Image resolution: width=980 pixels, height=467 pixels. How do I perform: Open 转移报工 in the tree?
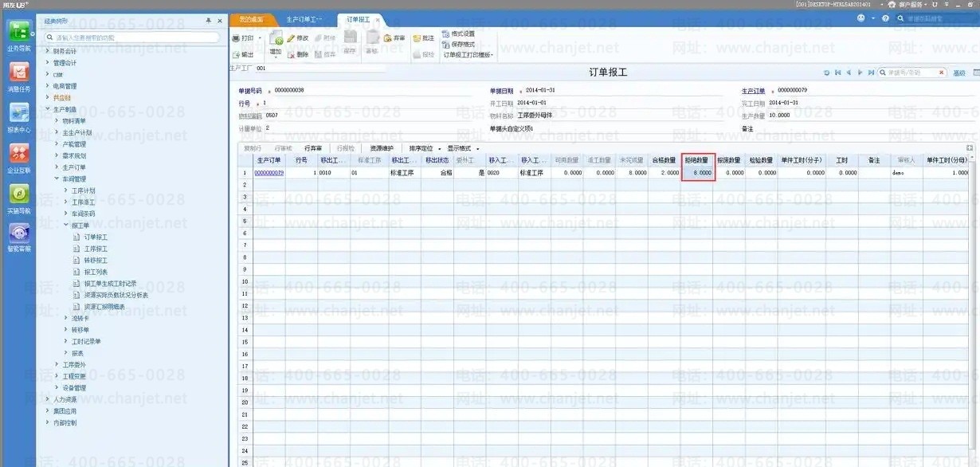96,261
